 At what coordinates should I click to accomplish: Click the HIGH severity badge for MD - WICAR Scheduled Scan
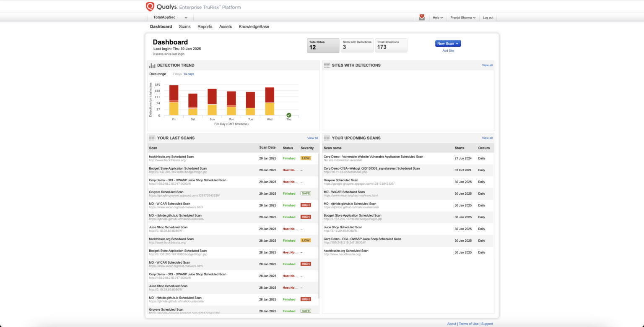(306, 205)
